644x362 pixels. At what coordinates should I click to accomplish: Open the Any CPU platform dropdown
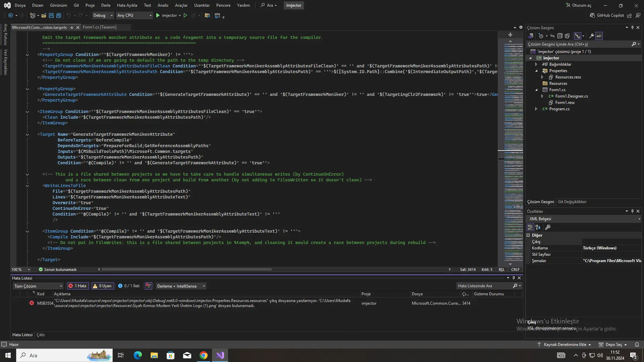134,15
